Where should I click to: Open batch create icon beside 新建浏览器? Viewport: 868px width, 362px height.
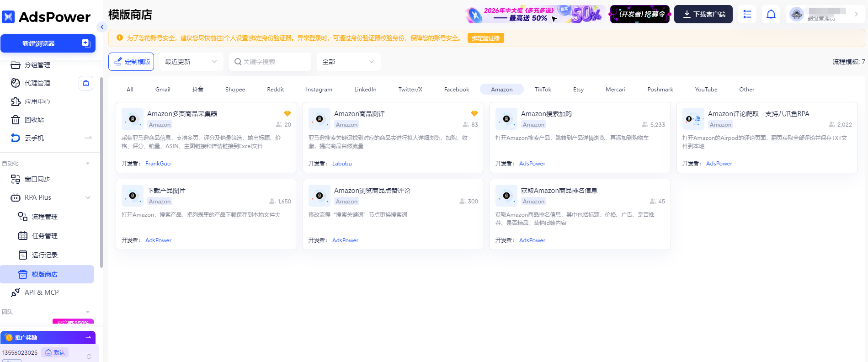(86, 43)
